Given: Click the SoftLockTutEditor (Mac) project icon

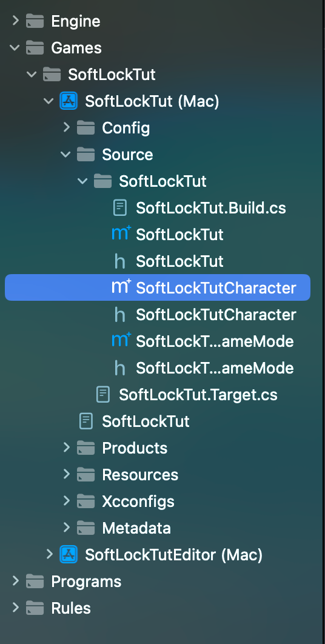Looking at the screenshot, I should click(68, 554).
